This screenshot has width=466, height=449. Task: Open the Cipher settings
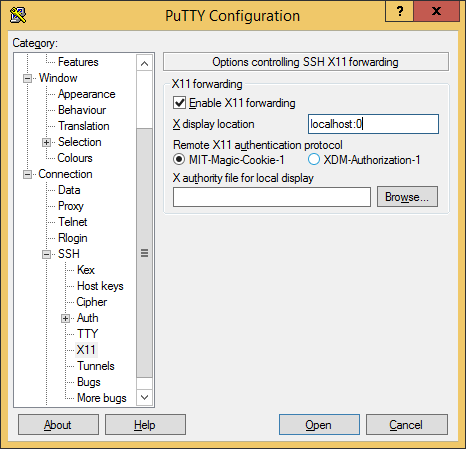tap(92, 302)
